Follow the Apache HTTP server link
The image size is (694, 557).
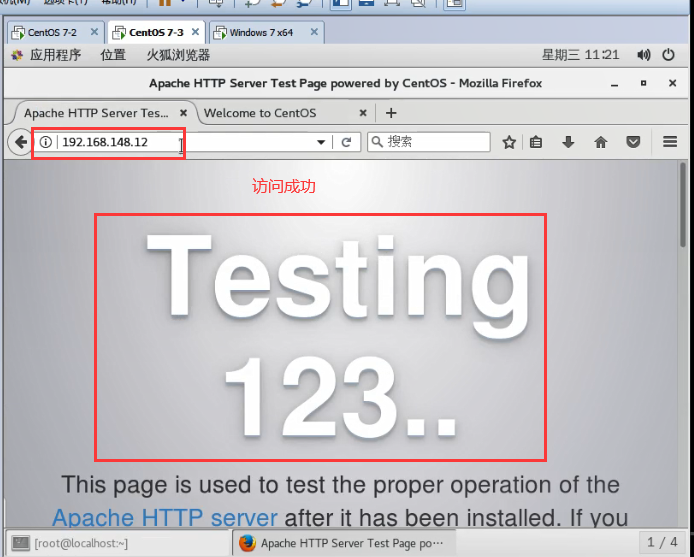pyautogui.click(x=165, y=517)
